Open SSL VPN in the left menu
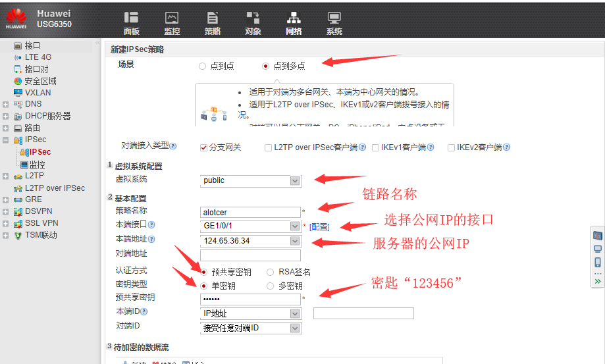The image size is (605, 364). point(42,223)
